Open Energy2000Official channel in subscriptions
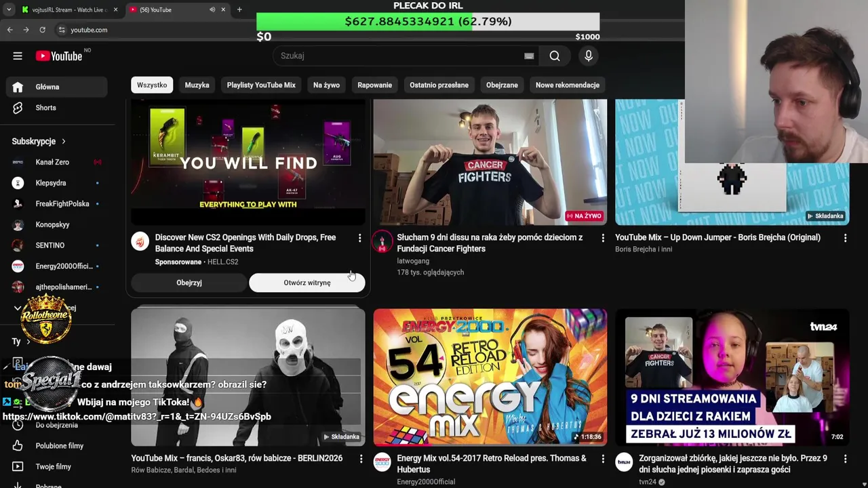 pos(56,266)
